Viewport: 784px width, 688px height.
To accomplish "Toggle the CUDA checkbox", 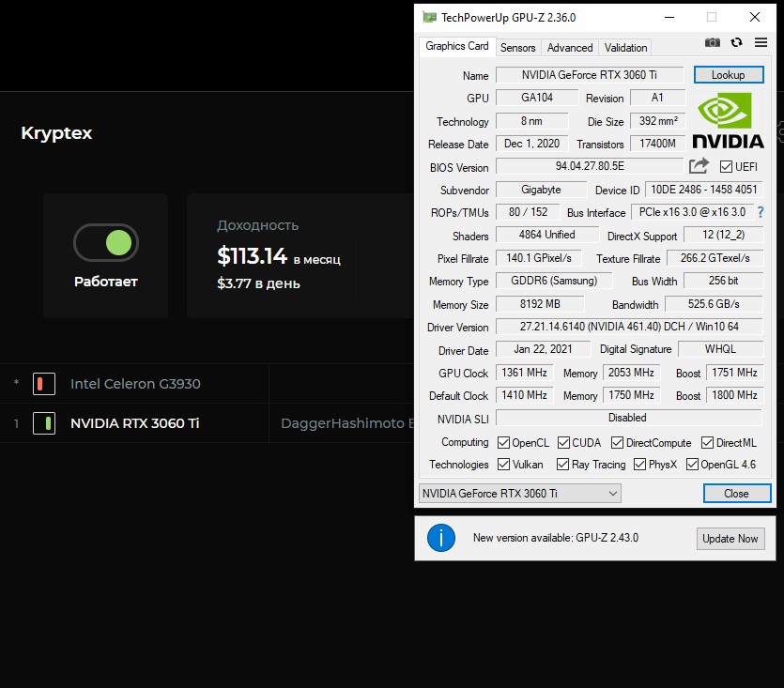I will tap(563, 442).
